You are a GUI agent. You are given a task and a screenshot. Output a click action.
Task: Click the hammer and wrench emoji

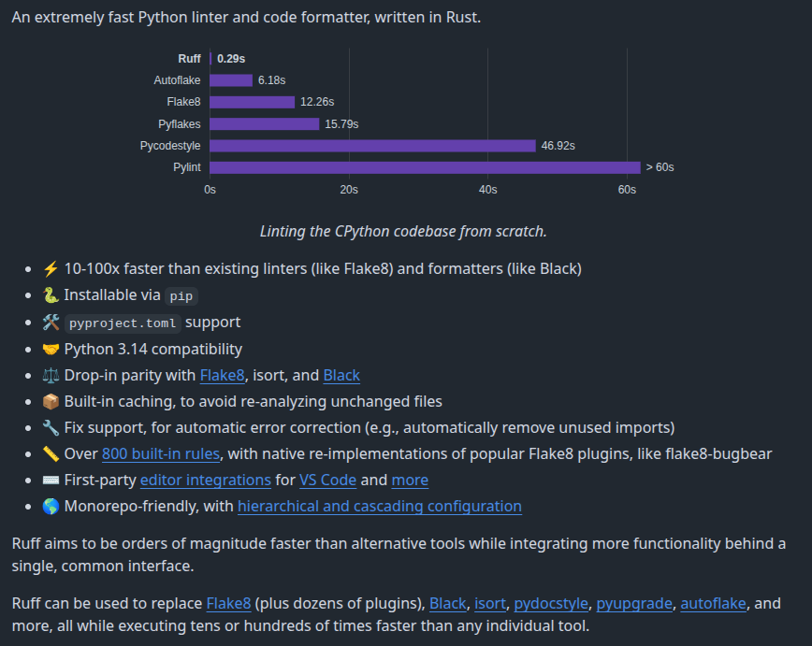click(x=51, y=323)
